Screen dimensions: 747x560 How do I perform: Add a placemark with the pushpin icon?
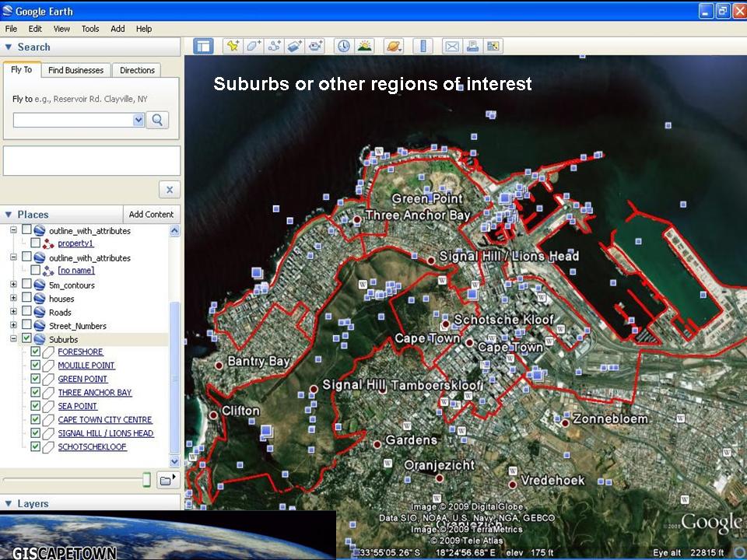[x=233, y=46]
